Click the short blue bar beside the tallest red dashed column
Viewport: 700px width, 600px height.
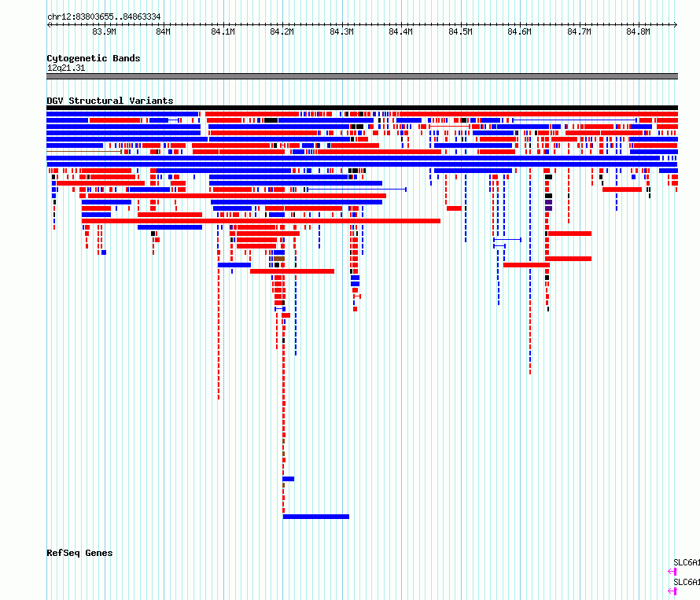[x=289, y=479]
